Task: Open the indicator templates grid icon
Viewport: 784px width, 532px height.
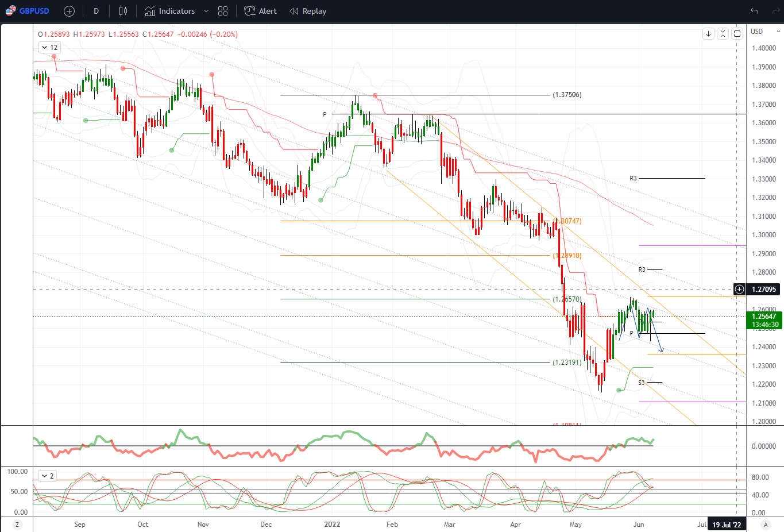Action: point(223,11)
